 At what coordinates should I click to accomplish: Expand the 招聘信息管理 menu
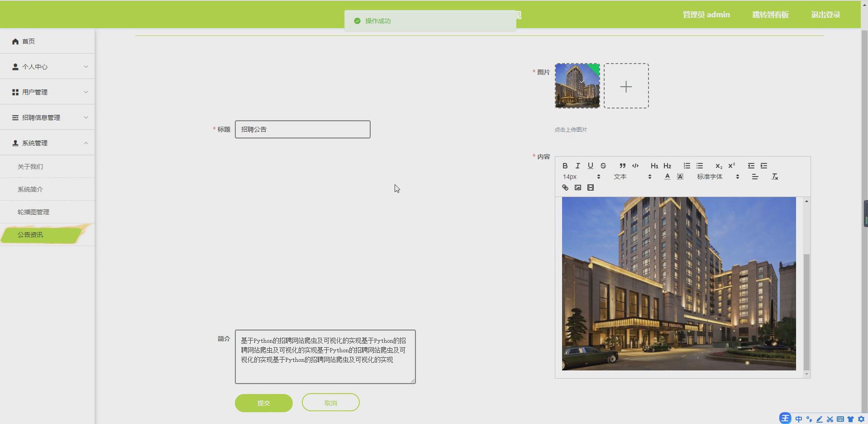point(47,117)
